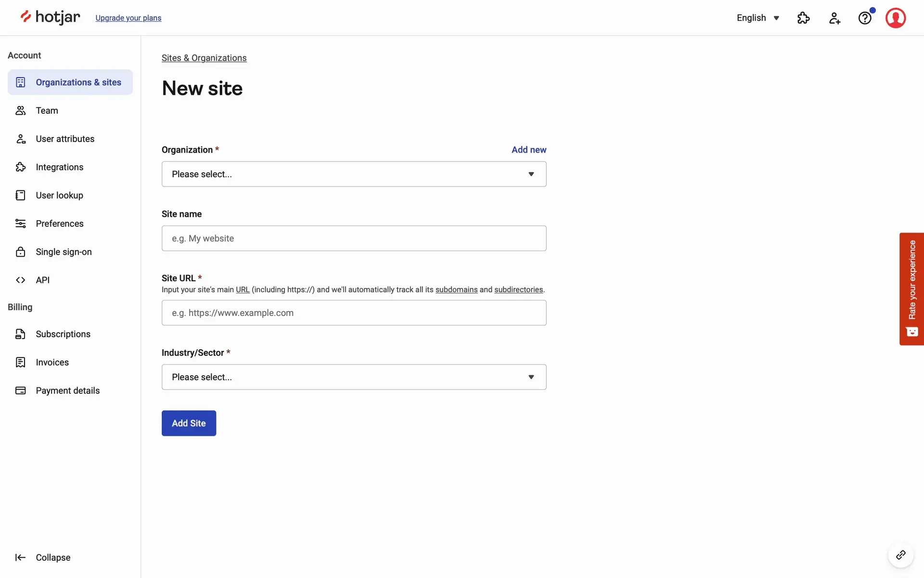Screen dimensions: 924x578
Task: Click the Add Site button
Action: (189, 423)
